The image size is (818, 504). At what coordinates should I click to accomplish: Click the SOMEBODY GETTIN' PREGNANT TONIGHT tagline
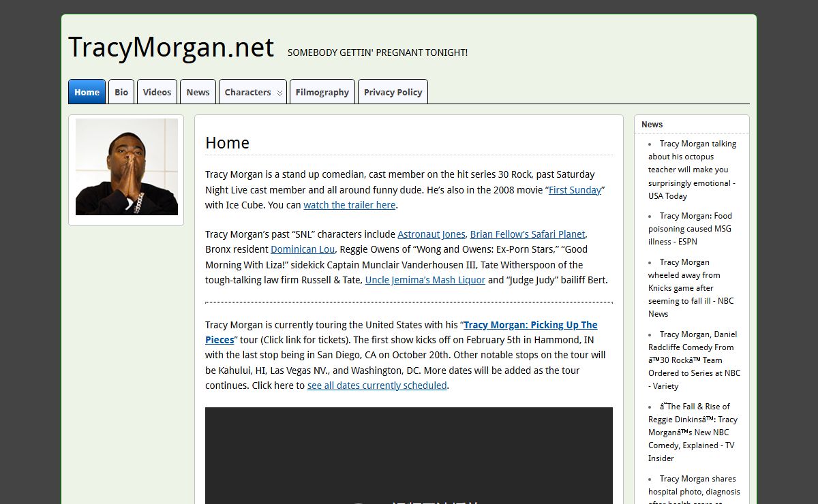point(378,52)
